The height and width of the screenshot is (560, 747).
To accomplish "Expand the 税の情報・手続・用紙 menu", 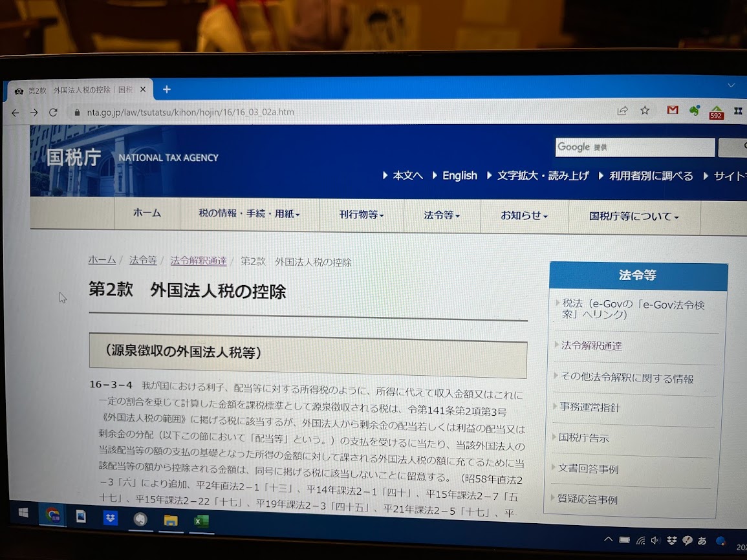I will (249, 213).
